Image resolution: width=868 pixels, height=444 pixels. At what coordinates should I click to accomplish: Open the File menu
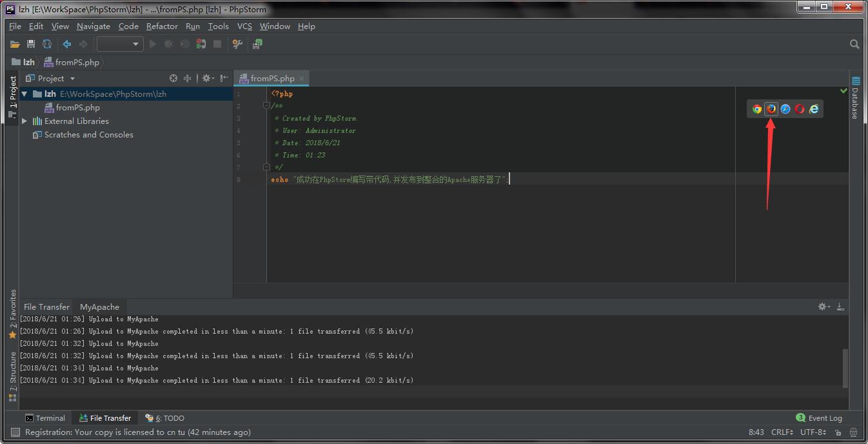tap(15, 26)
